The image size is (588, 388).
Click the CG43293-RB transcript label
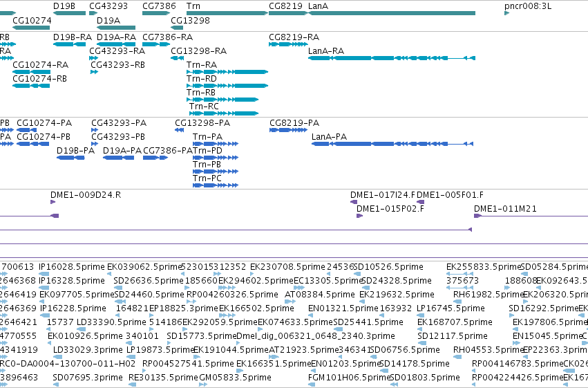pos(117,65)
